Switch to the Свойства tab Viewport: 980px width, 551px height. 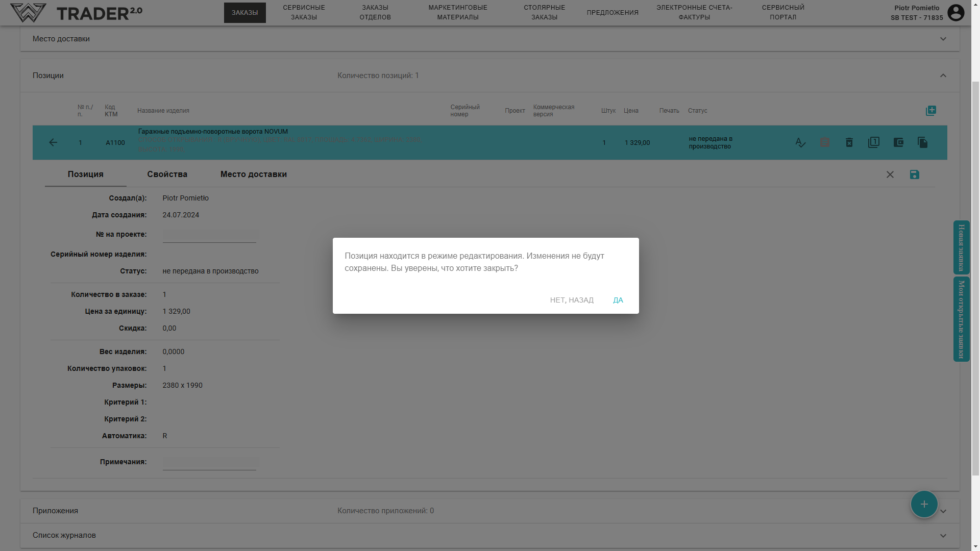[x=167, y=174]
